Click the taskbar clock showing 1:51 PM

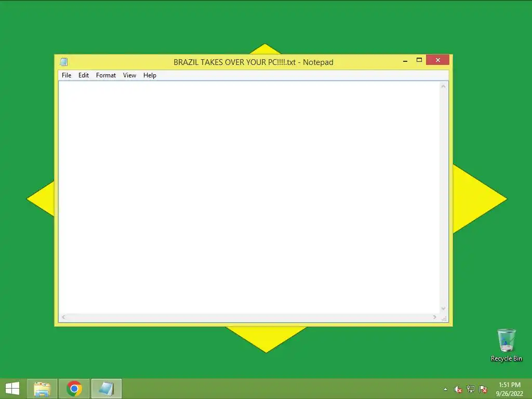coord(510,389)
